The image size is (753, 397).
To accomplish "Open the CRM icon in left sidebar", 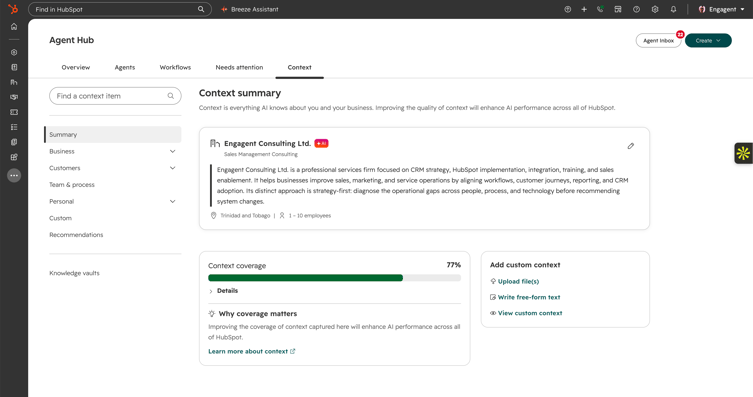I will click(14, 52).
